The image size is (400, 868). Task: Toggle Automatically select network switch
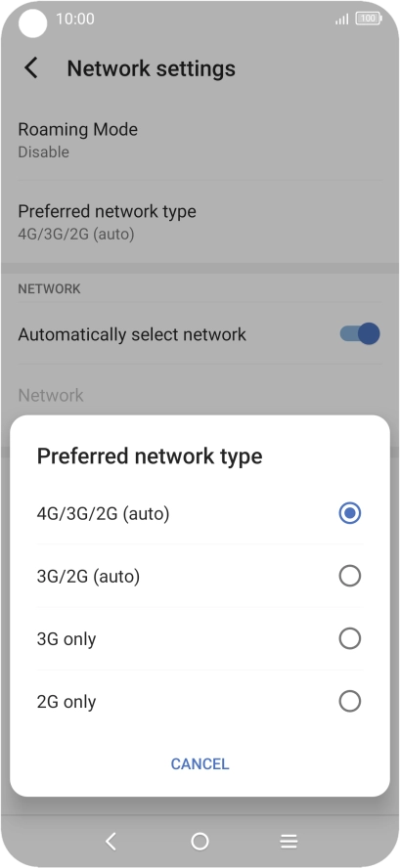click(x=360, y=333)
